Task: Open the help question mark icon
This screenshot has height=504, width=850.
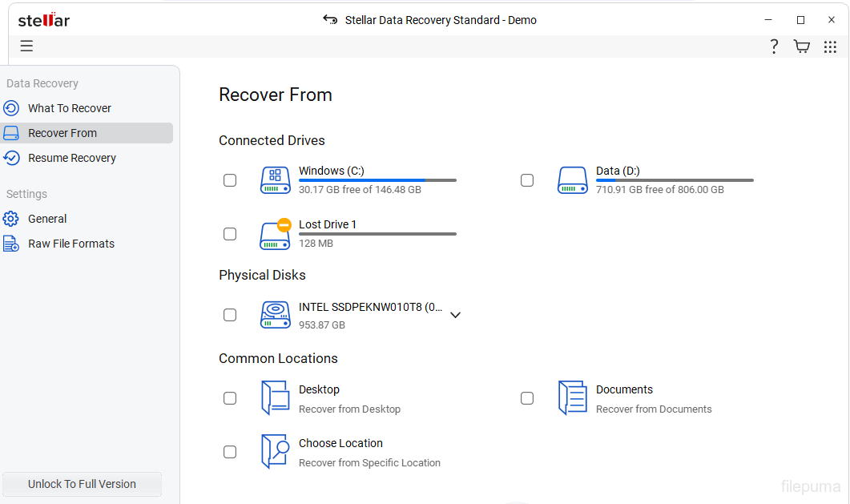Action: pyautogui.click(x=773, y=46)
